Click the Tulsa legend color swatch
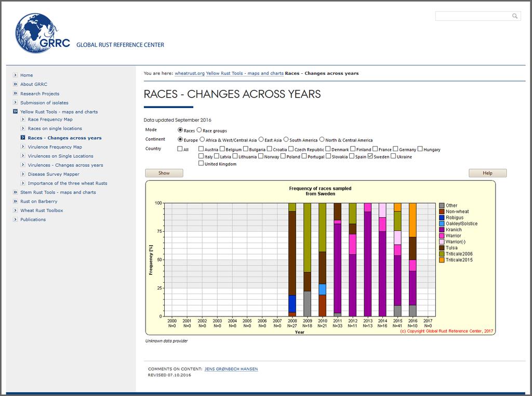This screenshot has width=532, height=396. click(442, 248)
